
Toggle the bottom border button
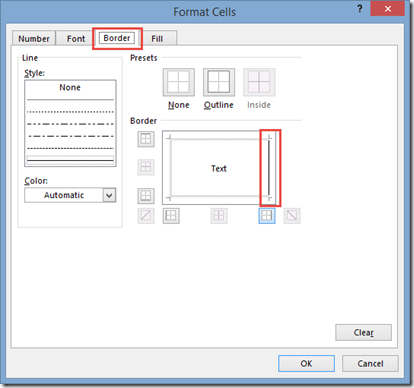[x=146, y=196]
